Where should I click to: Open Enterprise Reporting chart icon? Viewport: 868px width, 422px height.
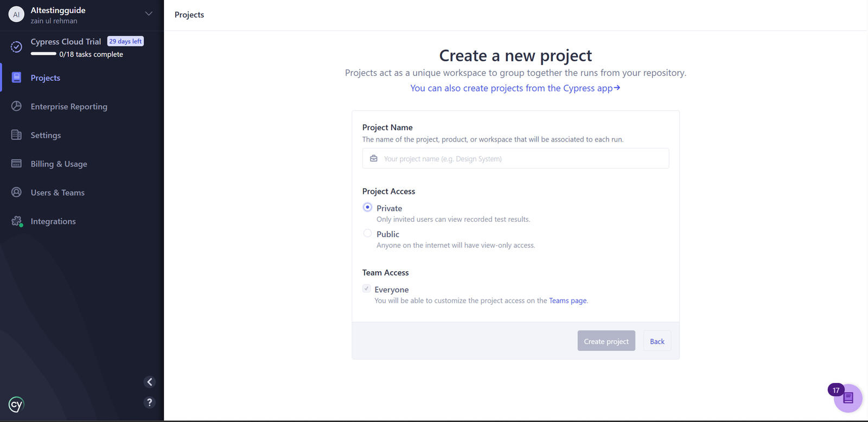tap(16, 106)
